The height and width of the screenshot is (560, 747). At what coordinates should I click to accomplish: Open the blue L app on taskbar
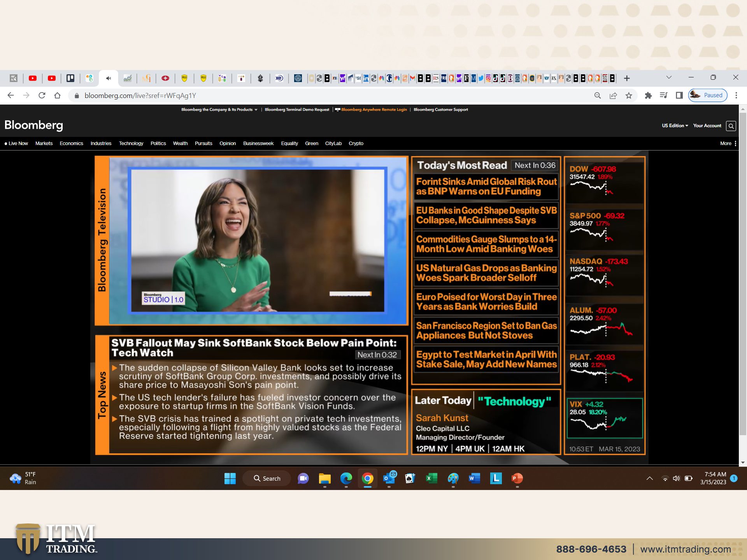point(496,478)
